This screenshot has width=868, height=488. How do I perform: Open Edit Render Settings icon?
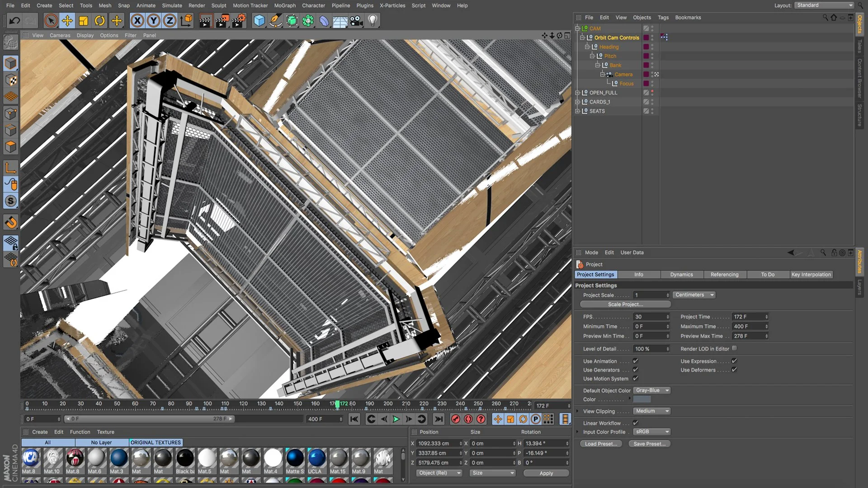239,20
